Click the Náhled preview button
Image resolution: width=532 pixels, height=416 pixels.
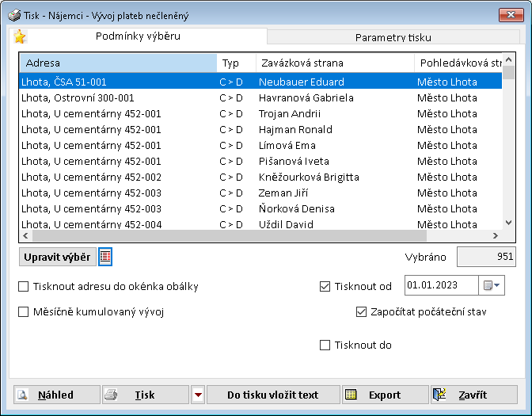57,395
